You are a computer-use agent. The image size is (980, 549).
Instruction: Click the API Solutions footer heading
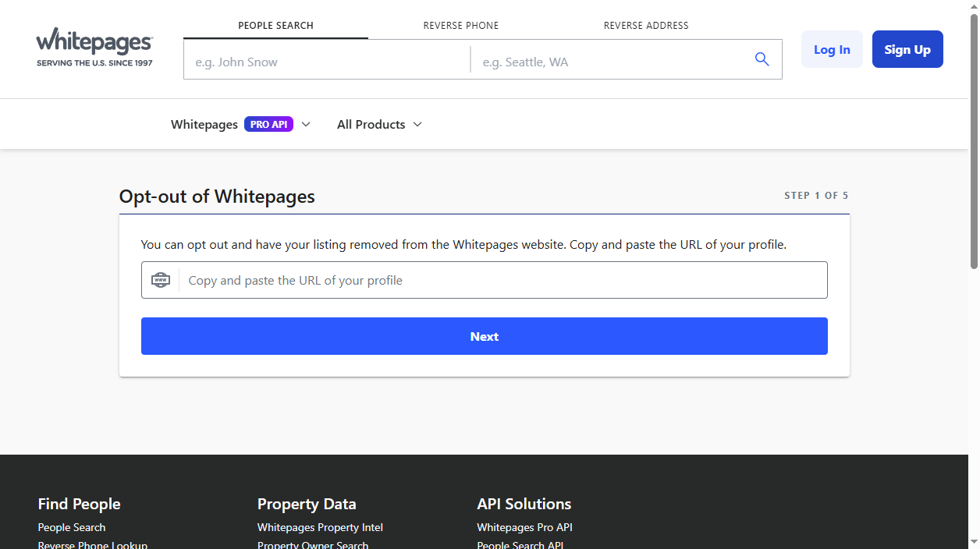[524, 504]
